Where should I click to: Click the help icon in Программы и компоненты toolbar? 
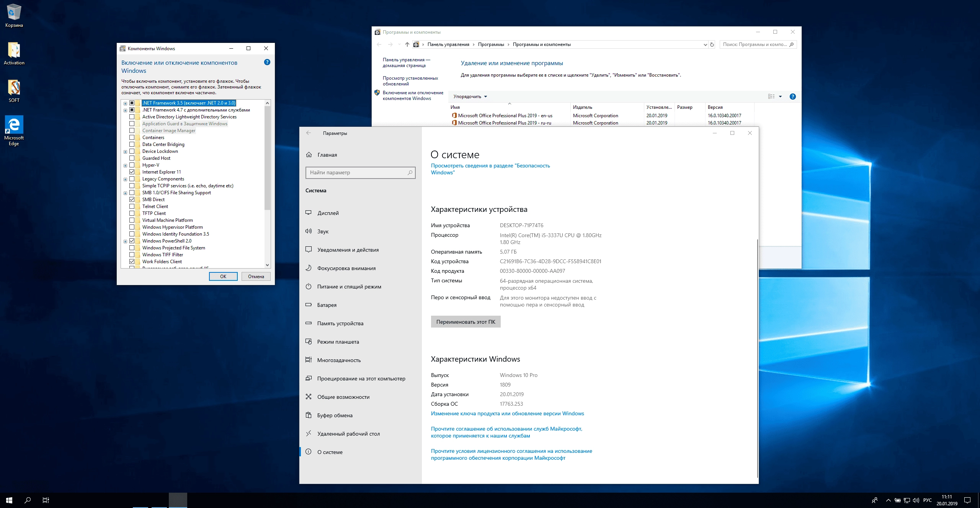[793, 97]
